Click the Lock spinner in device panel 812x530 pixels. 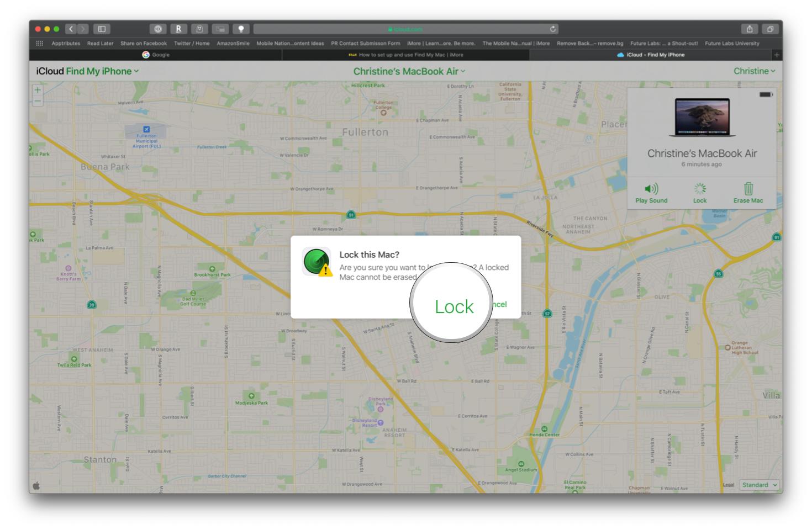[700, 189]
